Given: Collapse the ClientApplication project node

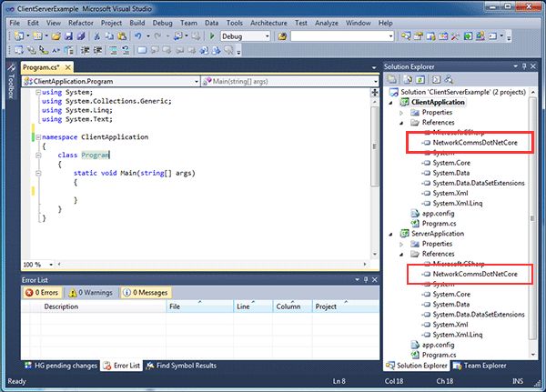Looking at the screenshot, I should (391, 103).
